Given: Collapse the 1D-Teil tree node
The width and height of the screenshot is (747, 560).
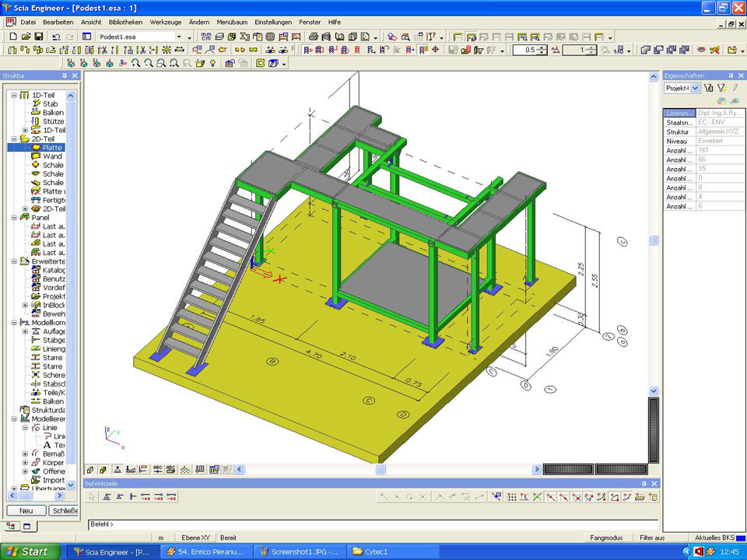Looking at the screenshot, I should pos(14,95).
